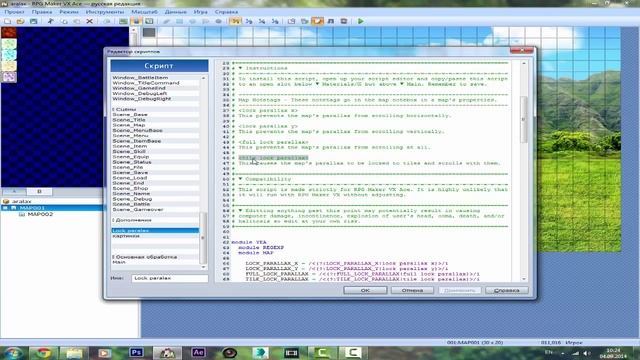Select MAP002 in the map tree
This screenshot has height=360, width=640.
[x=40, y=214]
